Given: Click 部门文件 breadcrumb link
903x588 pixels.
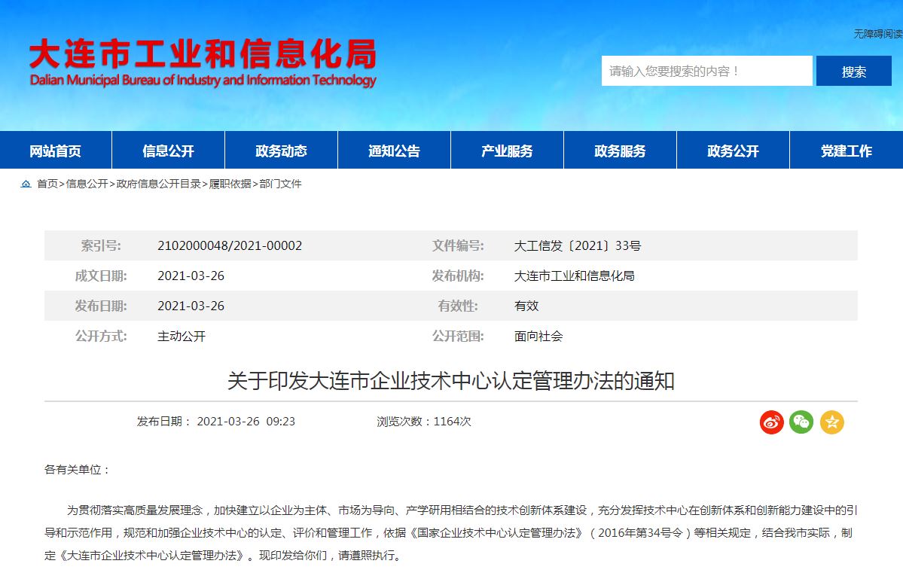Looking at the screenshot, I should [280, 184].
